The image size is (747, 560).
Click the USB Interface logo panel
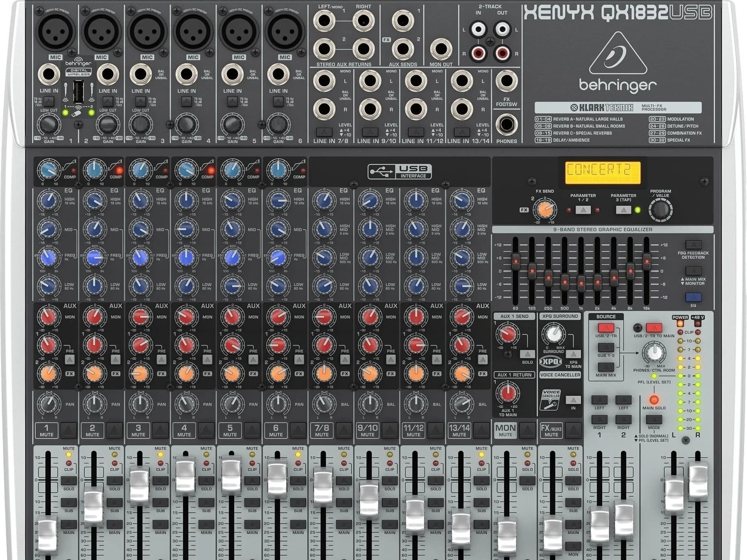400,171
